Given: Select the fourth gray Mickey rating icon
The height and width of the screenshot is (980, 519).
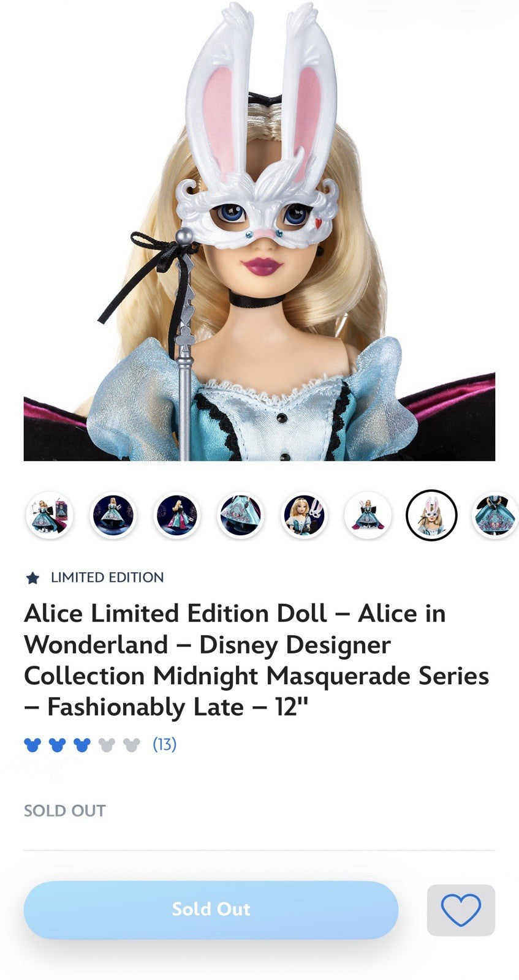Looking at the screenshot, I should 107,745.
